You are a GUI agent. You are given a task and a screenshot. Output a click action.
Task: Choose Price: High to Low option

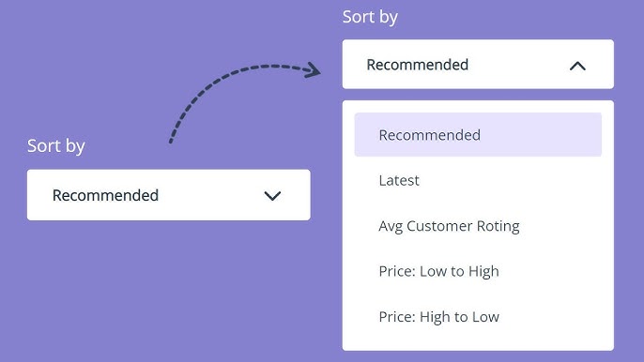438,317
